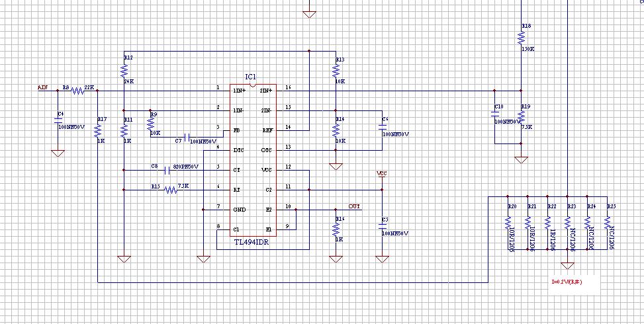Click the REF pin label on IC1
Viewport: 644px width, 324px height.
pos(267,130)
